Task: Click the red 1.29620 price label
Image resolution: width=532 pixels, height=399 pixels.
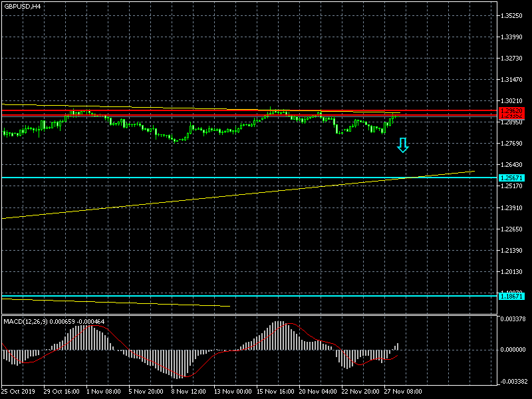Action: tap(512, 110)
